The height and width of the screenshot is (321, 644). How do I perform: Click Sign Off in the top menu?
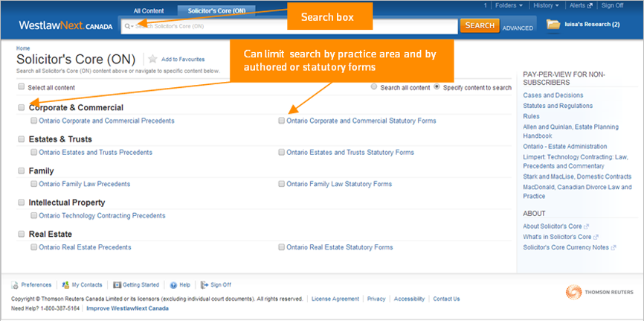coord(612,5)
